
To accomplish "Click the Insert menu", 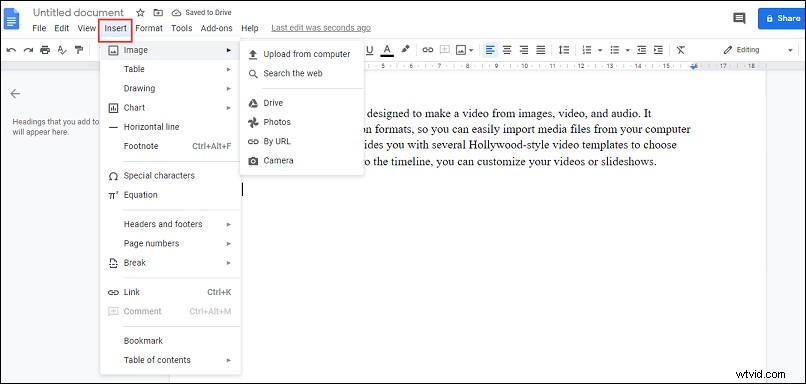I will click(116, 28).
